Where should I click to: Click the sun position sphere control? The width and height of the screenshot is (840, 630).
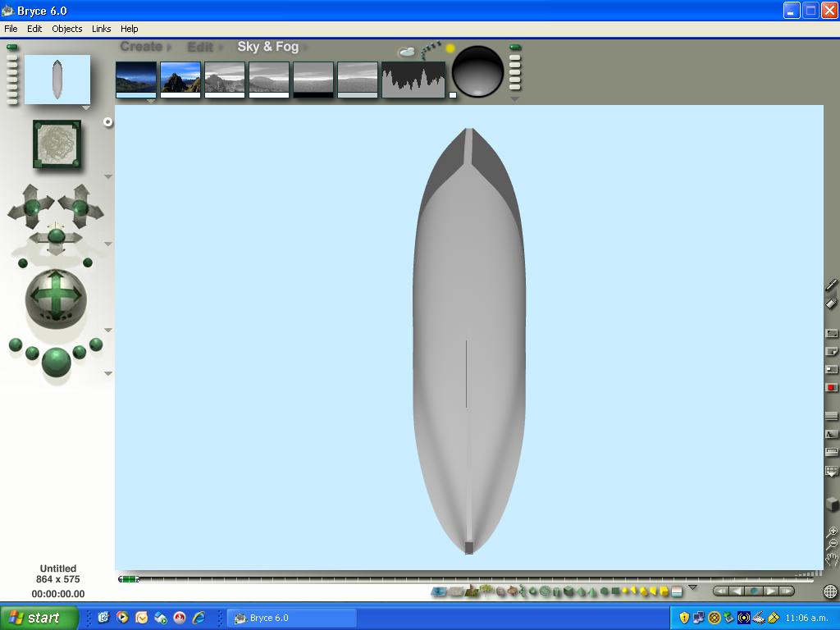click(x=477, y=71)
